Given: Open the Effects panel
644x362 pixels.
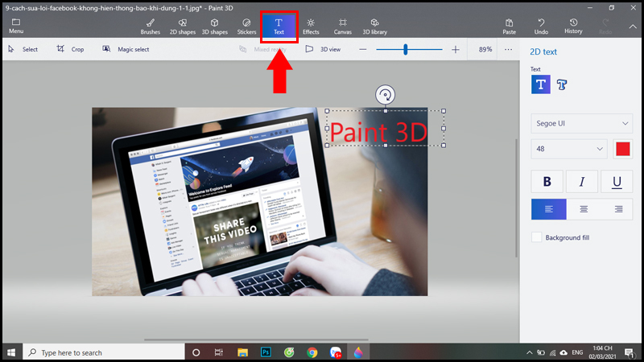Looking at the screenshot, I should 311,27.
